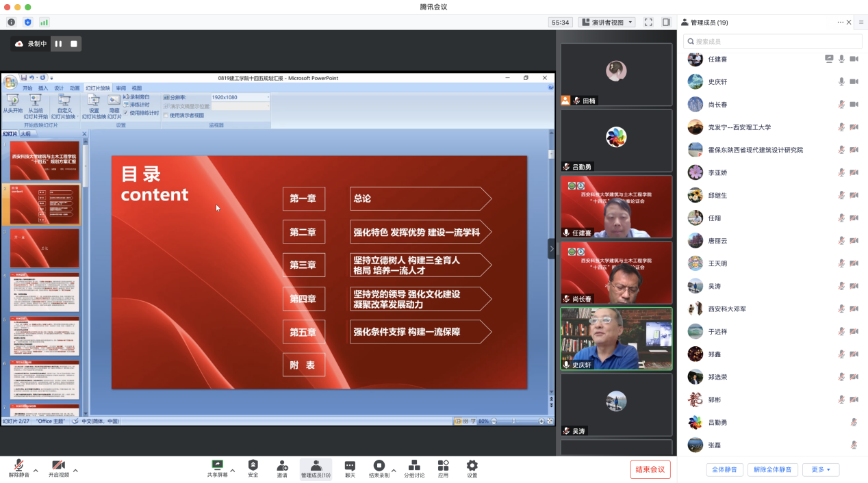This screenshot has width=868, height=483.
Task: Expand share options arrow beside 共享屏幕
Action: [x=233, y=471]
